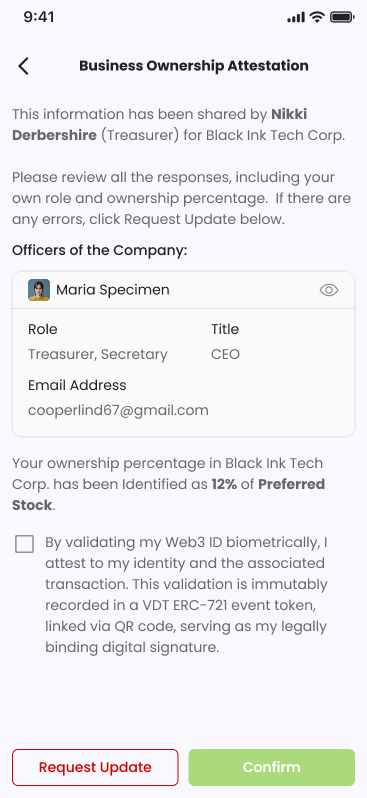Tap the Wi-Fi status icon
This screenshot has height=798, width=367.
[317, 17]
